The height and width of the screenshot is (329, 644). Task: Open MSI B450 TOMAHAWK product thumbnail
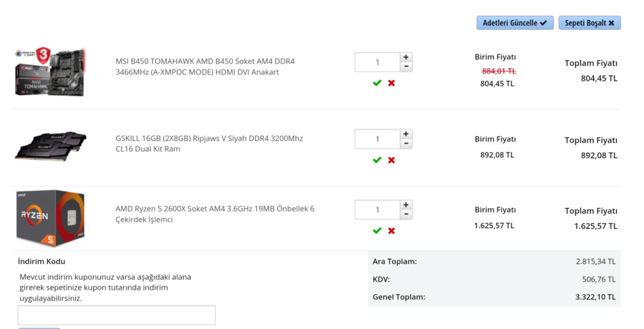click(x=50, y=72)
